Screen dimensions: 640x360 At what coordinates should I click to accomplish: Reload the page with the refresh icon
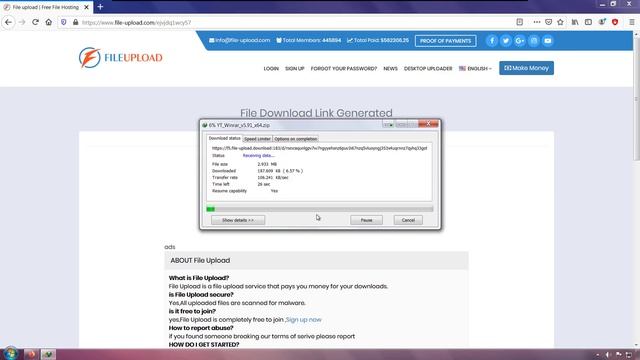click(x=35, y=22)
